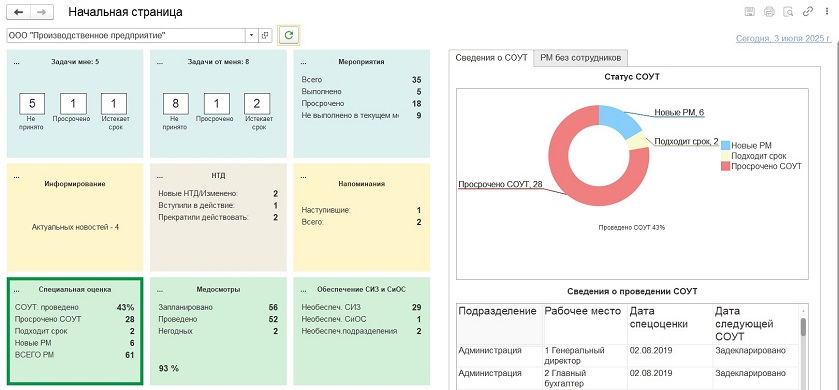Image resolution: width=839 pixels, height=390 pixels.
Task: Click the printer icon at top right
Action: pyautogui.click(x=769, y=12)
